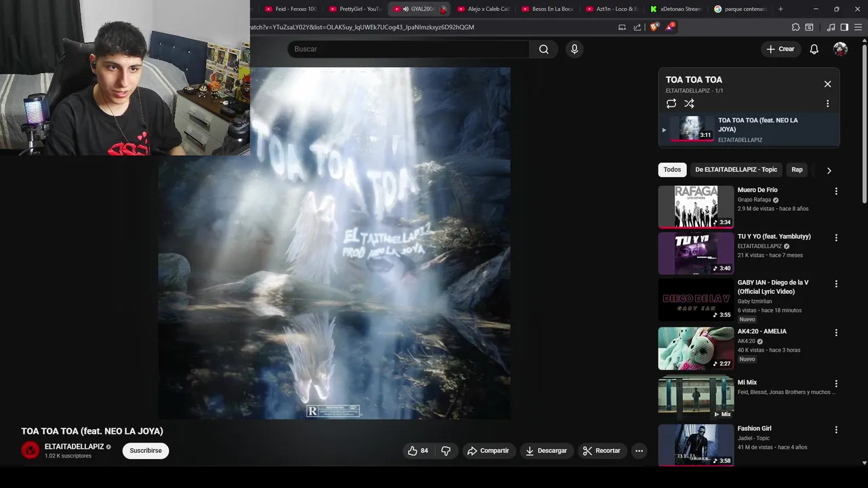The image size is (868, 488).
Task: Open Brave Rewards triangle icon
Action: pos(670,27)
